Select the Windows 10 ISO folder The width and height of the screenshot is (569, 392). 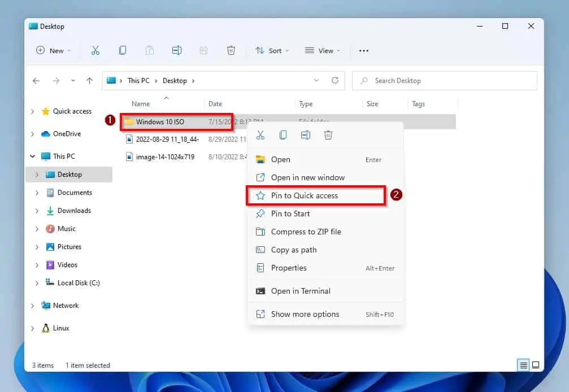[x=160, y=122]
